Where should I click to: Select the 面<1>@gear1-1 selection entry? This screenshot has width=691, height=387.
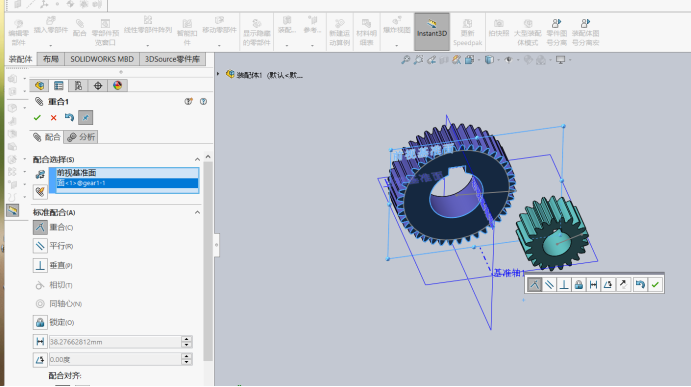click(x=127, y=183)
